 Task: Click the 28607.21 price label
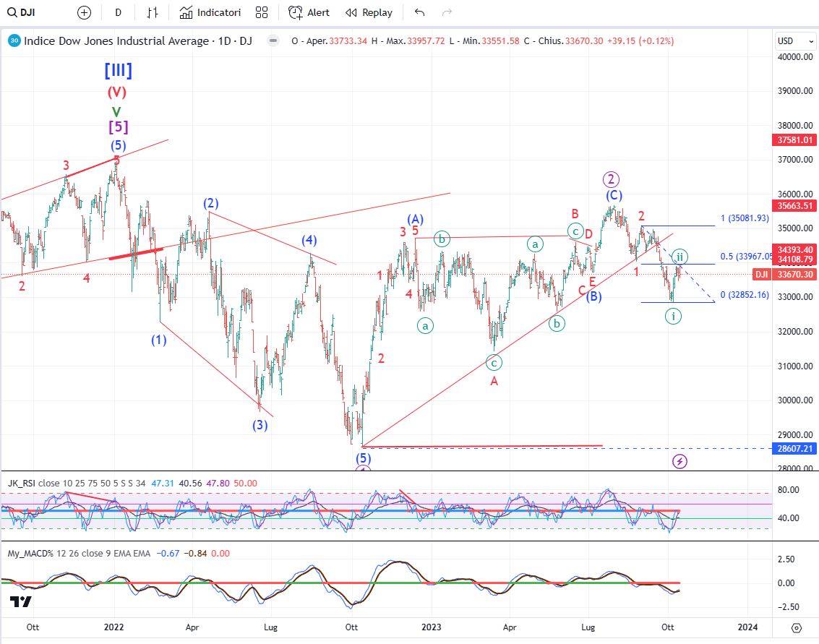pyautogui.click(x=794, y=449)
